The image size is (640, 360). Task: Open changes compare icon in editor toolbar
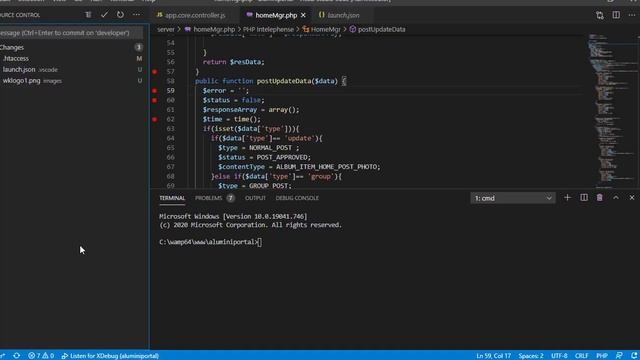(x=600, y=15)
